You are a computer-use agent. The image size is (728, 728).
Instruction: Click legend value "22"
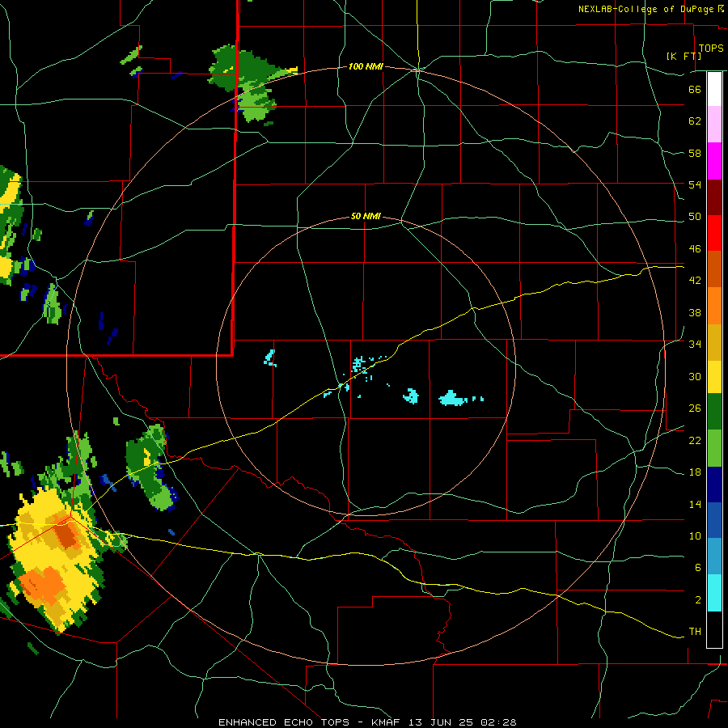click(x=695, y=441)
